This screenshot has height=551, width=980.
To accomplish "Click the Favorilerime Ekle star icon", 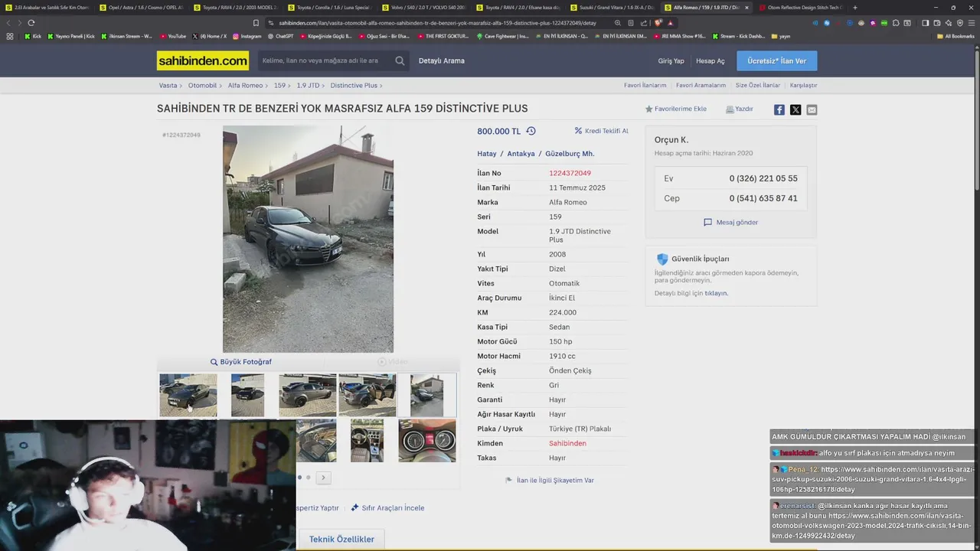I will (x=648, y=109).
